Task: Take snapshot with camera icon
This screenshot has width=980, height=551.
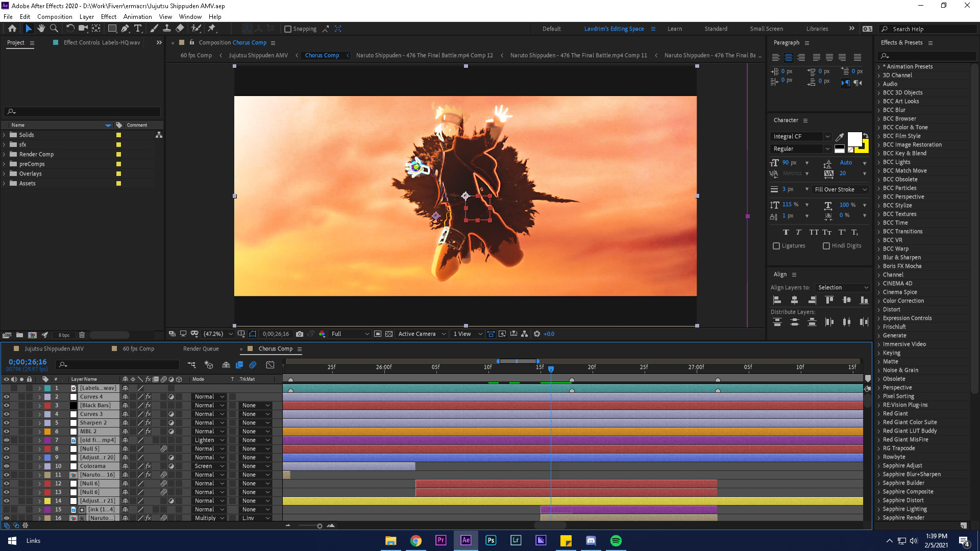Action: coord(300,334)
